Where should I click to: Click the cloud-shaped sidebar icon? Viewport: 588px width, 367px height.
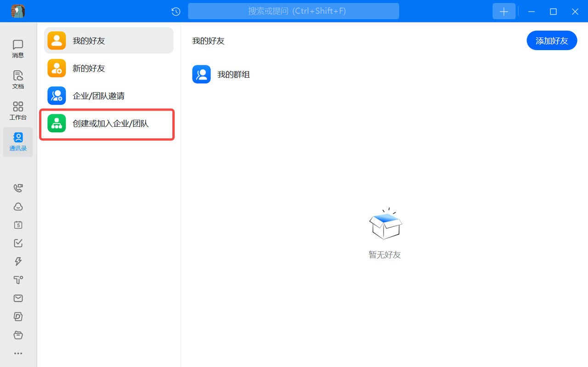(x=18, y=206)
